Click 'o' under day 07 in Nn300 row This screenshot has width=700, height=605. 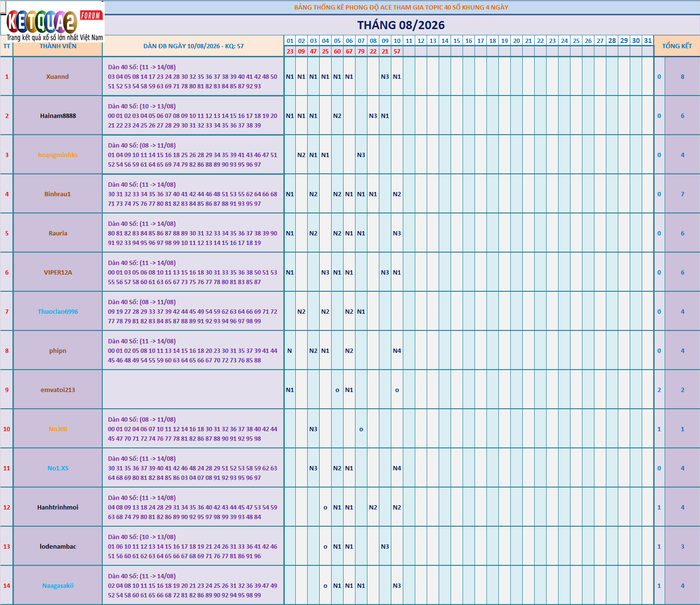click(x=361, y=430)
